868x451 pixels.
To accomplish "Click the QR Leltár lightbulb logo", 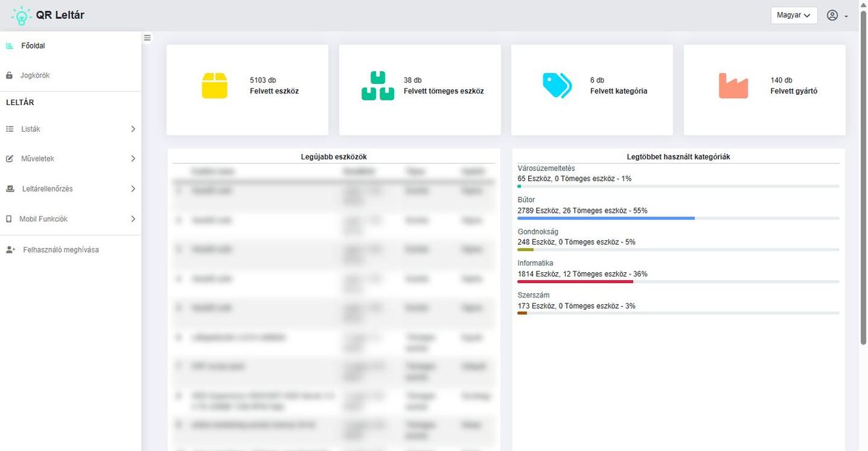I will [x=21, y=15].
